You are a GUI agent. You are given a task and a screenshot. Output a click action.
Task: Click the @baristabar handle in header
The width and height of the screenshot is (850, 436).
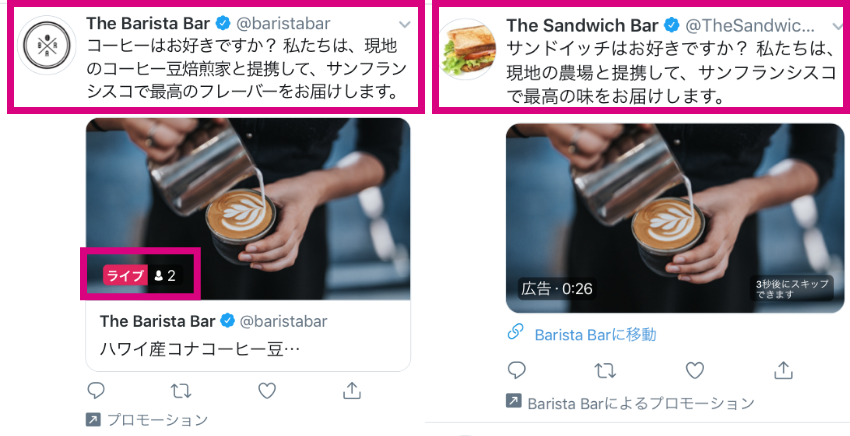pos(283,23)
